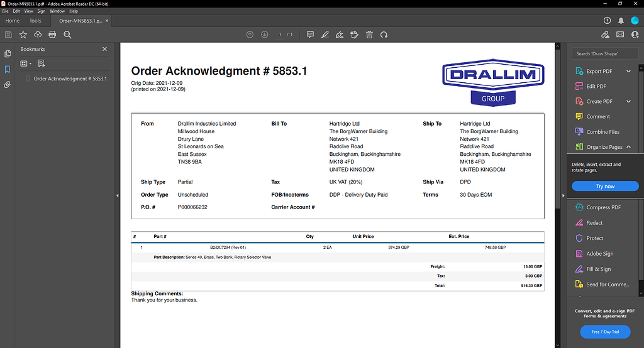The width and height of the screenshot is (644, 348).
Task: Open the Comment tool
Action: tap(598, 117)
